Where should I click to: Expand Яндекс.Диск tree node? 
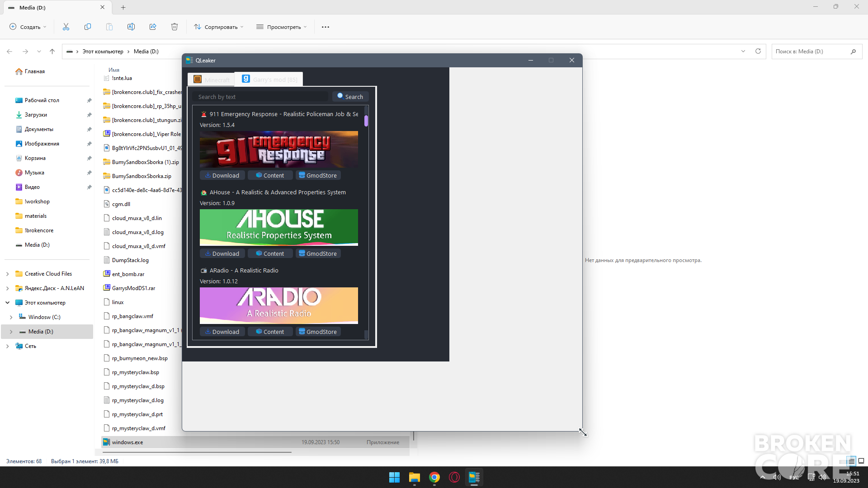[x=7, y=288]
